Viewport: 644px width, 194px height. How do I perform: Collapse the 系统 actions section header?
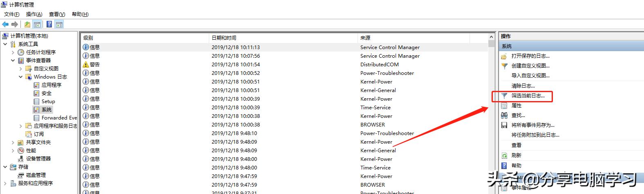[x=571, y=46]
